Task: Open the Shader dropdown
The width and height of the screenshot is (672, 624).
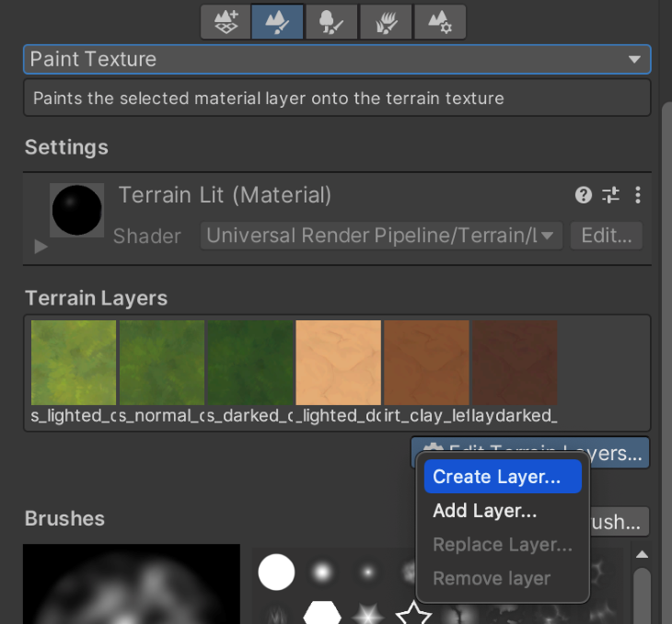Action: coord(381,236)
